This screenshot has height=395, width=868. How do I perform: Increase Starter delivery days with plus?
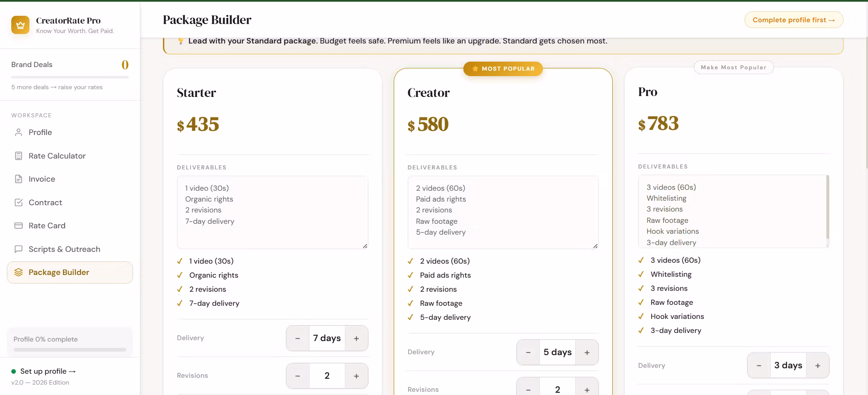pos(357,338)
